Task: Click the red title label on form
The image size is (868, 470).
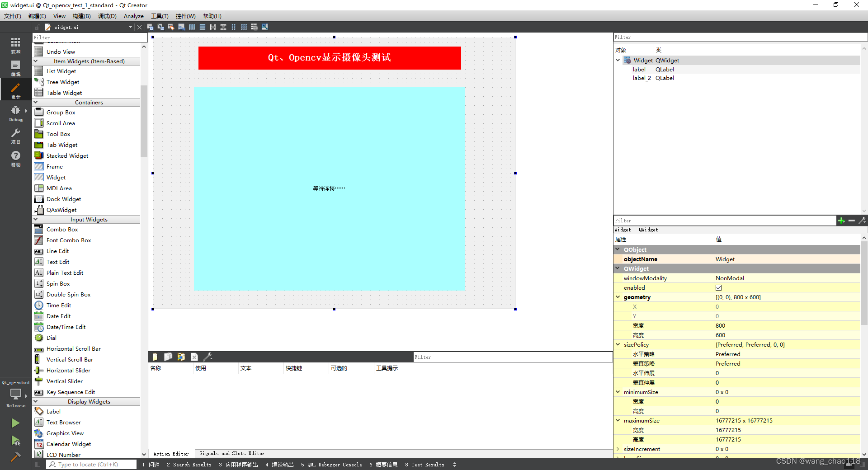Action: [x=330, y=58]
